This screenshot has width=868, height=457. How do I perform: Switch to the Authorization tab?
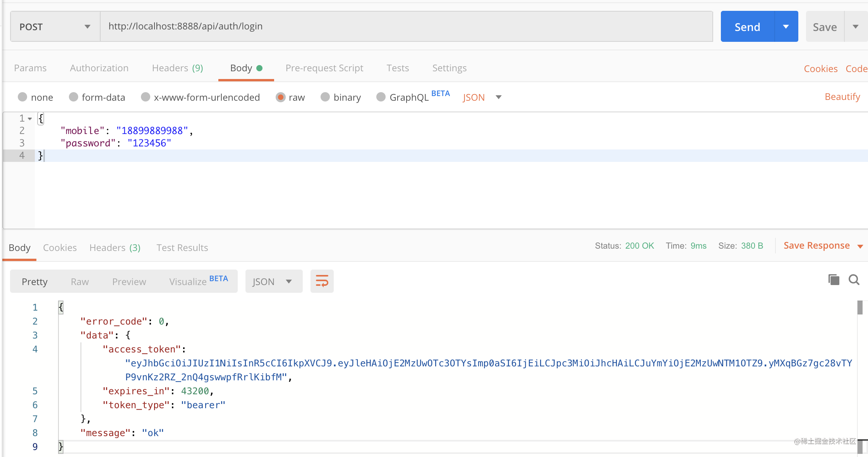(99, 68)
